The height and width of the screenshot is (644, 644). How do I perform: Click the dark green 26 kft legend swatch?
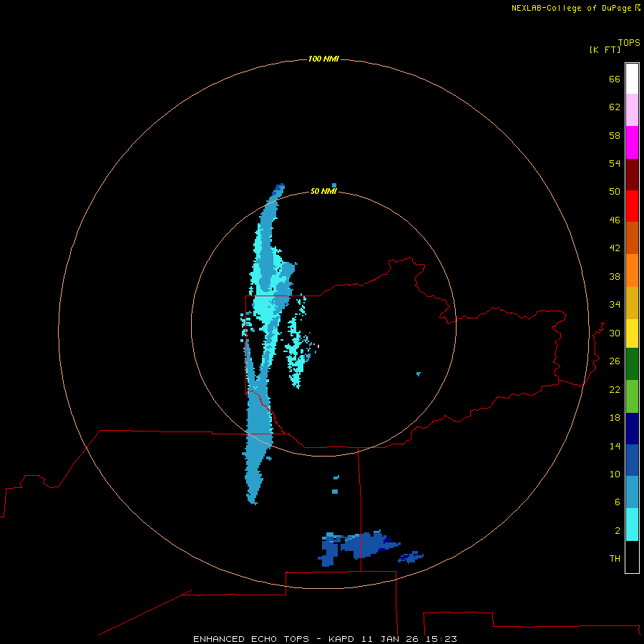click(632, 364)
